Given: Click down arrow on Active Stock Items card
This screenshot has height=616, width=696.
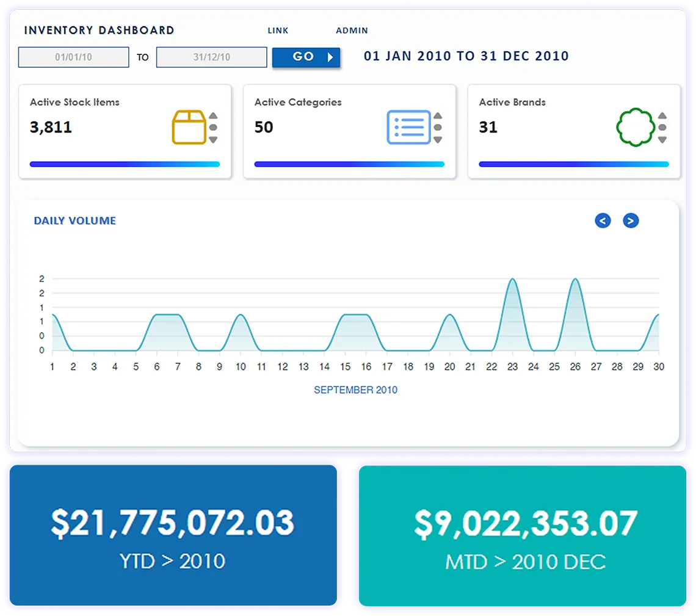Looking at the screenshot, I should pos(213,140).
